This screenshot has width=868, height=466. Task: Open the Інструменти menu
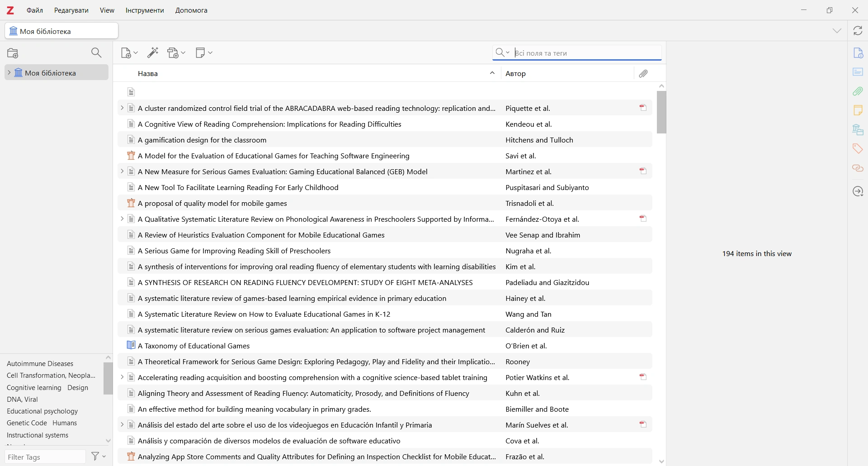[145, 10]
